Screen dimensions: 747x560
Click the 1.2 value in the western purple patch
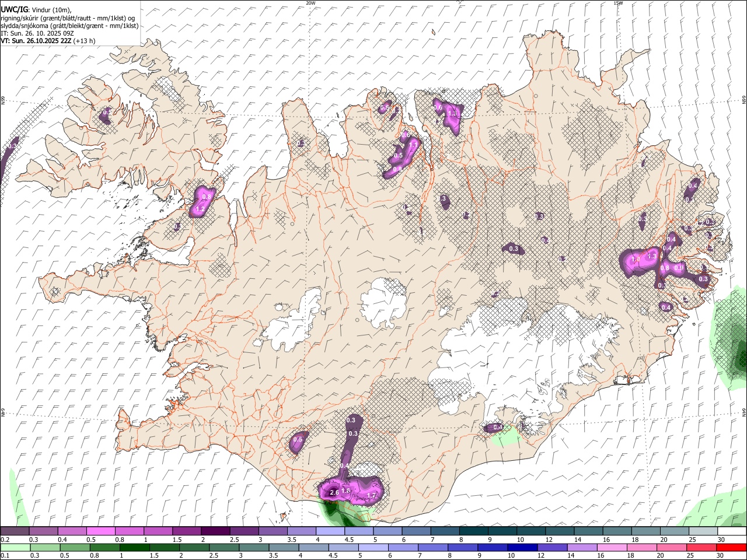coord(200,209)
